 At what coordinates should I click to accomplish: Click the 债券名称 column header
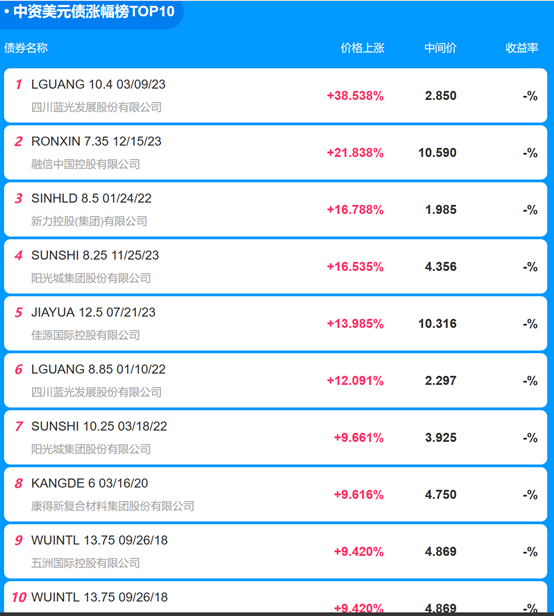(x=26, y=48)
